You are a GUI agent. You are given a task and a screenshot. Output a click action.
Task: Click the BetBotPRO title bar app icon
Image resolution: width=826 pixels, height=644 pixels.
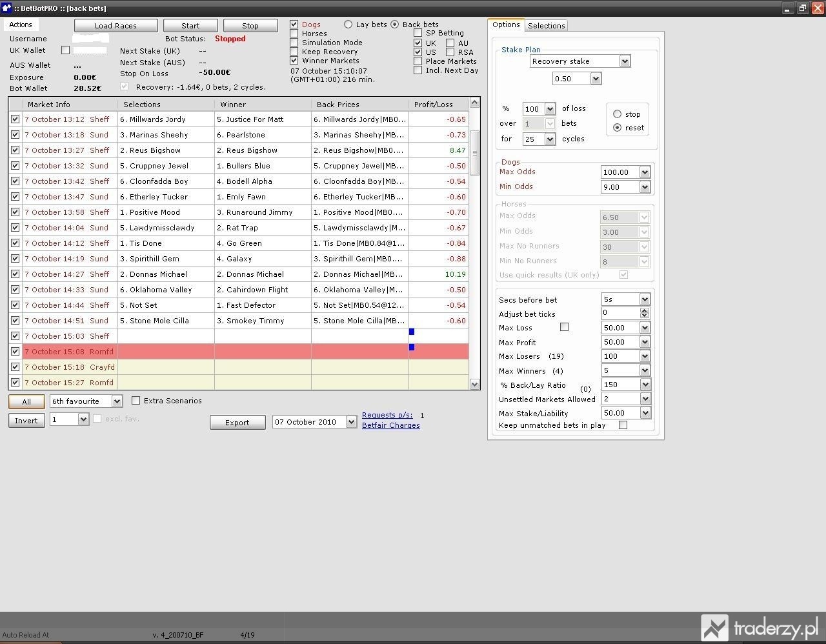pyautogui.click(x=6, y=8)
